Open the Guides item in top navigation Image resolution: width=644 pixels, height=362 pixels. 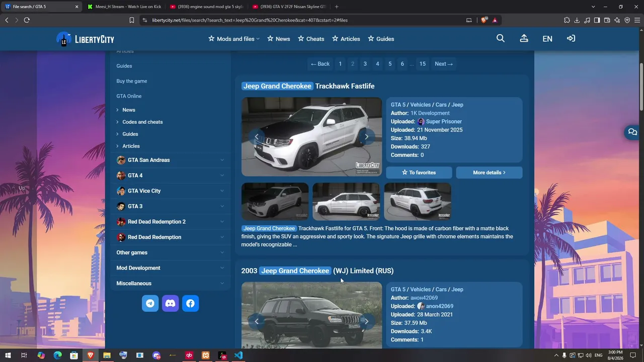pos(381,39)
